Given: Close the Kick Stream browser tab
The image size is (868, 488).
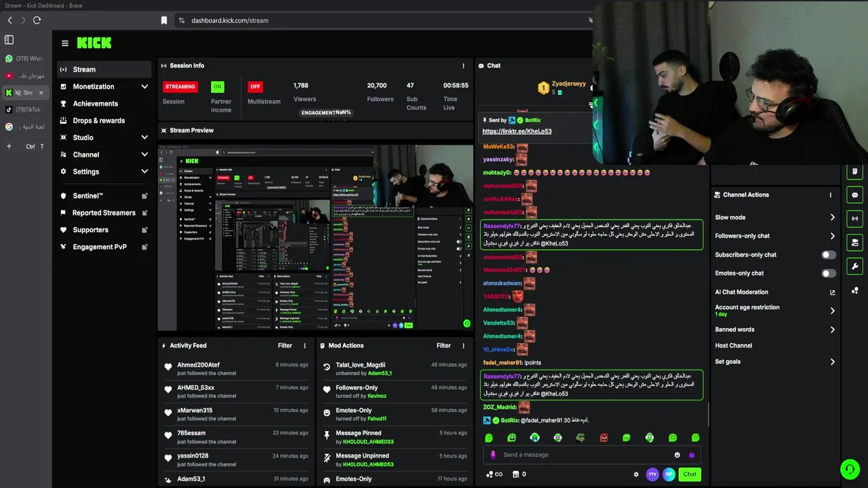Looking at the screenshot, I should [x=41, y=93].
